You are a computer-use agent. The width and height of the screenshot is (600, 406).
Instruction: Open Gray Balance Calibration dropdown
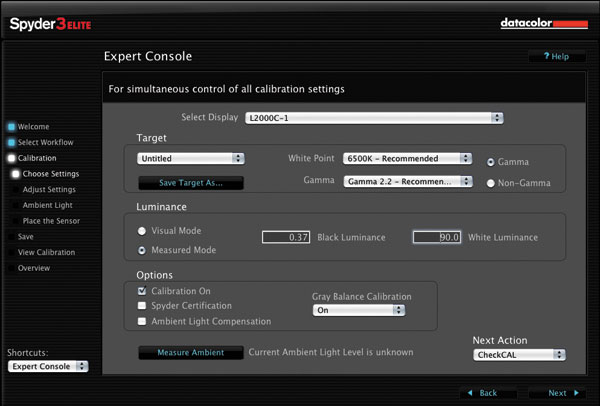359,310
